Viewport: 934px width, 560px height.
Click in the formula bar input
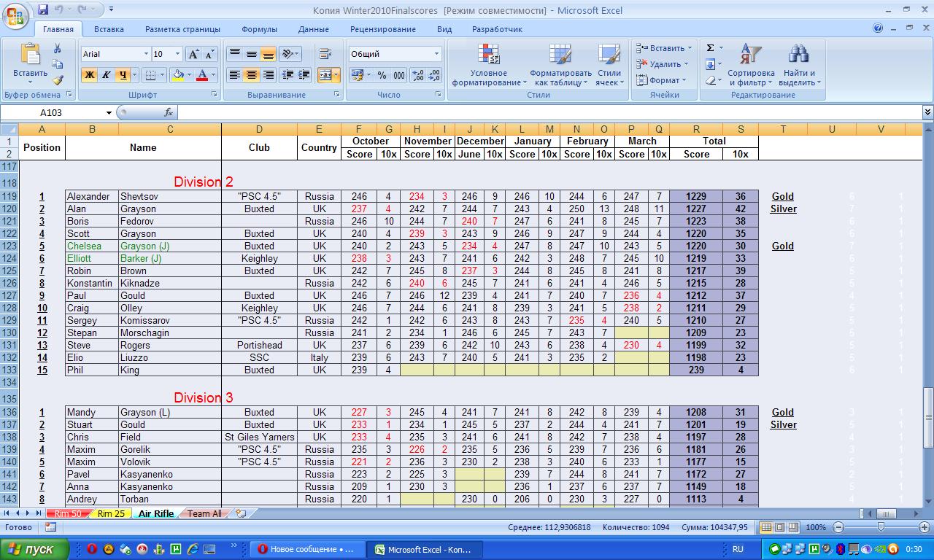547,113
